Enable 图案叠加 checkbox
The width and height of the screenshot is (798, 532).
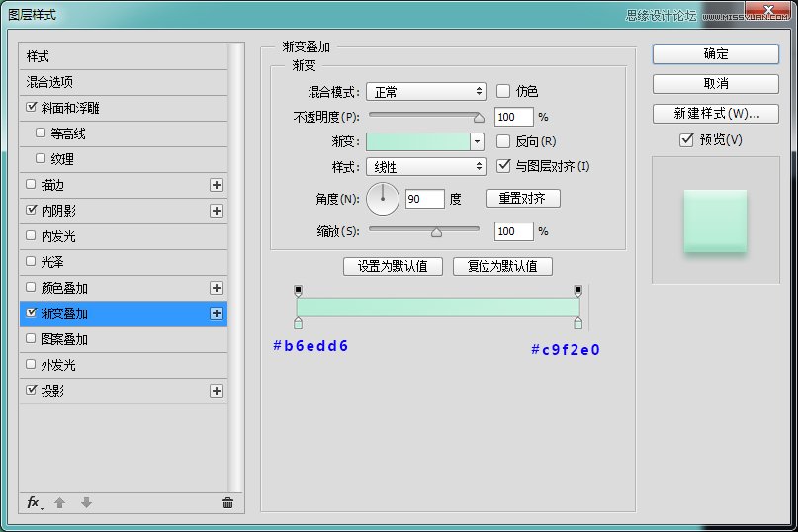tap(31, 338)
